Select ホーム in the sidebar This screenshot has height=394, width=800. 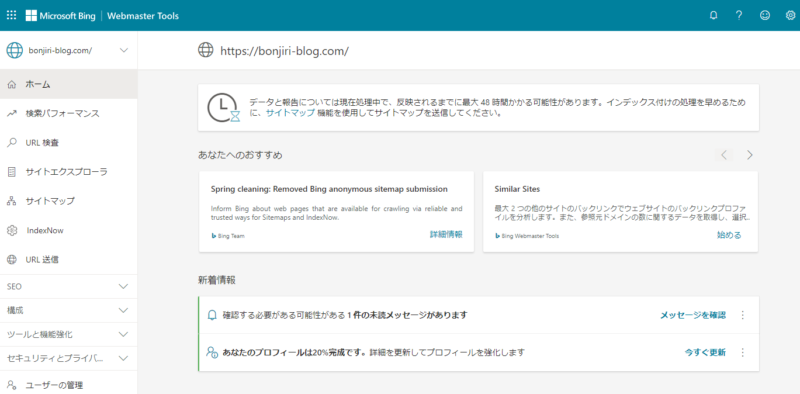[x=68, y=85]
